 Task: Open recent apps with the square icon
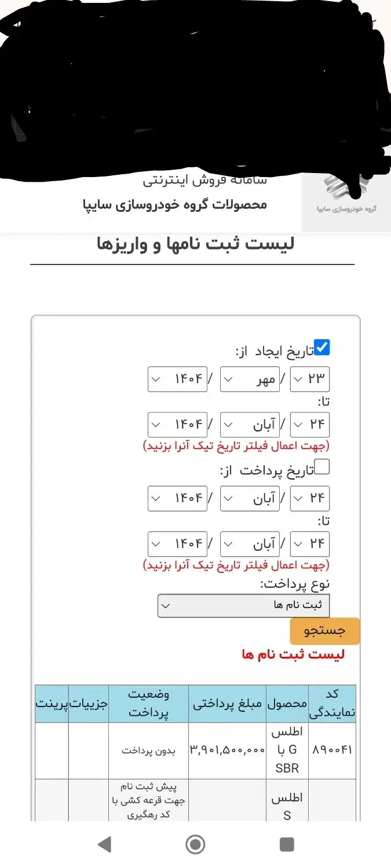(286, 844)
